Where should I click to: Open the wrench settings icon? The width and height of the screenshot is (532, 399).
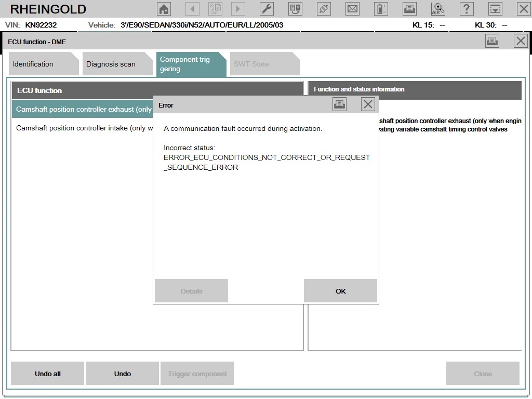coord(267,9)
